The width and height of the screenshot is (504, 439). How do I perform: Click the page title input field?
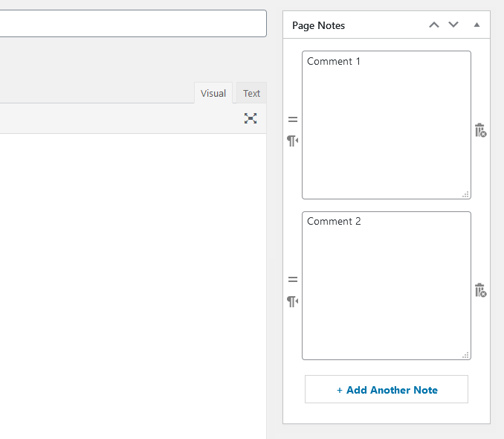pyautogui.click(x=133, y=23)
